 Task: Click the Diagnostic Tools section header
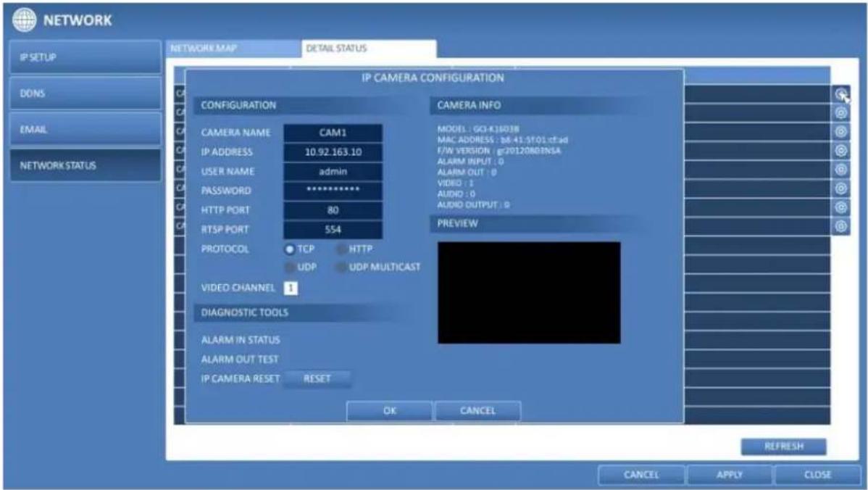click(x=301, y=313)
